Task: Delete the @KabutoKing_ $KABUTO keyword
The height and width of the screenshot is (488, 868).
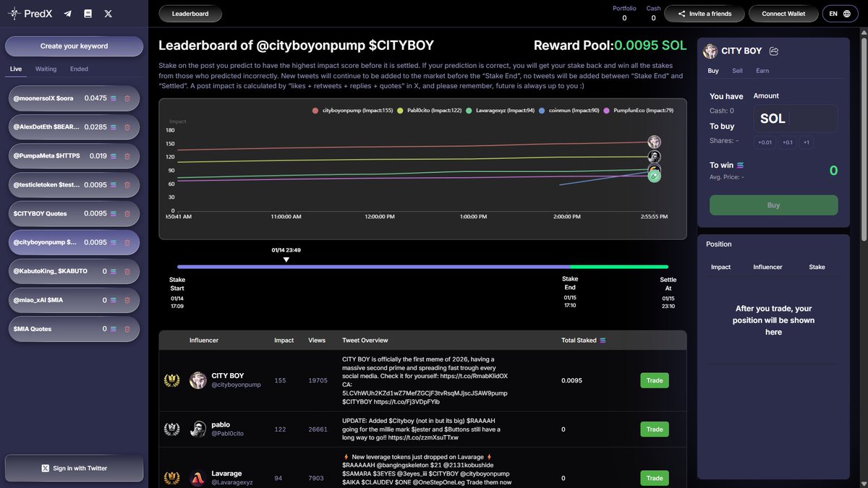Action: point(127,271)
